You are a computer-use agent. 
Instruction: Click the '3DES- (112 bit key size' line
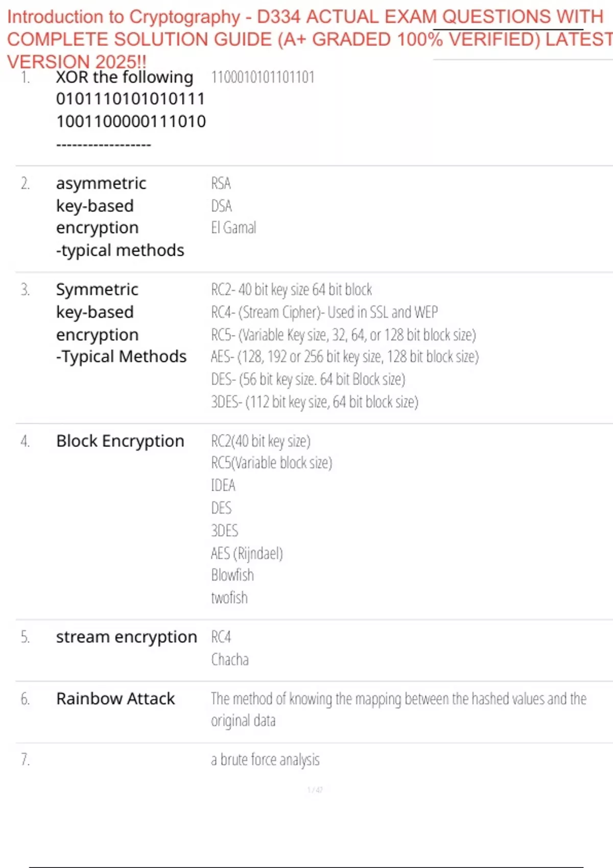click(x=314, y=402)
